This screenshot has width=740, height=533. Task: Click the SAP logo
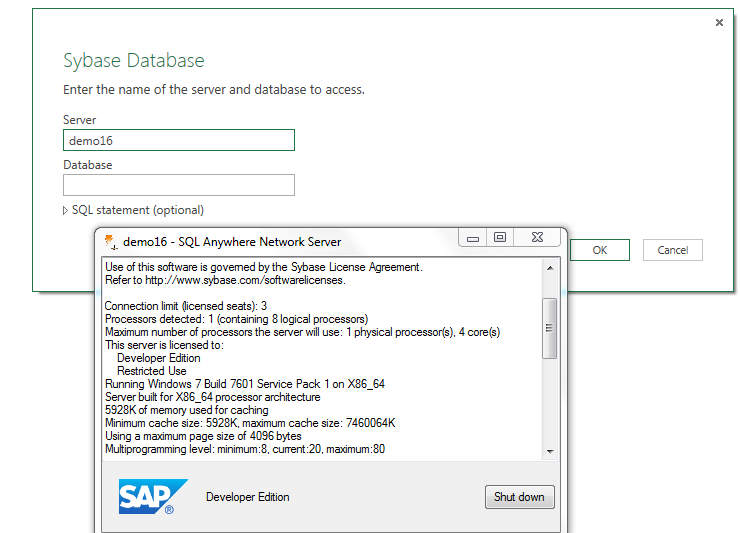pyautogui.click(x=153, y=497)
